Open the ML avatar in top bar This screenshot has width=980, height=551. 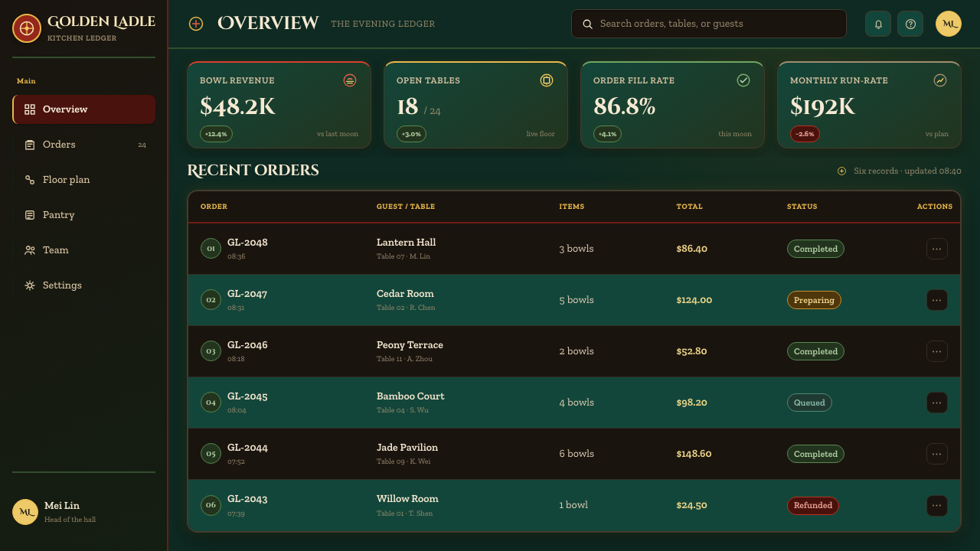click(x=949, y=24)
